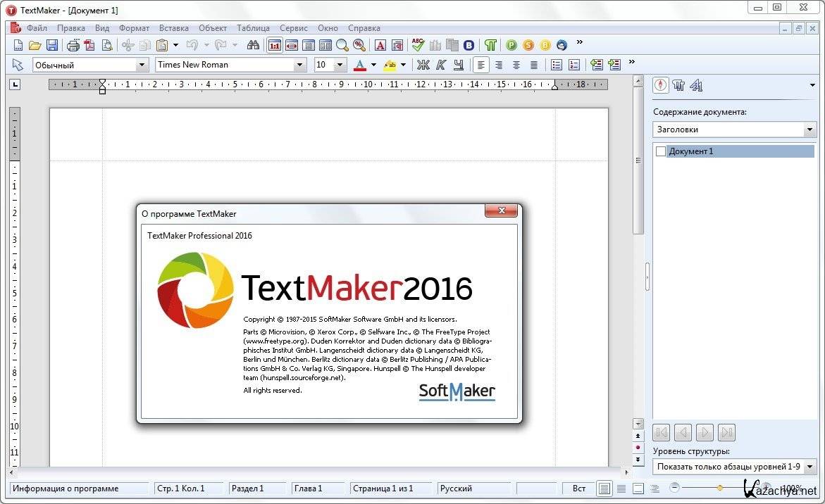Open the Формат menu
This screenshot has width=825, height=504.
click(x=134, y=28)
